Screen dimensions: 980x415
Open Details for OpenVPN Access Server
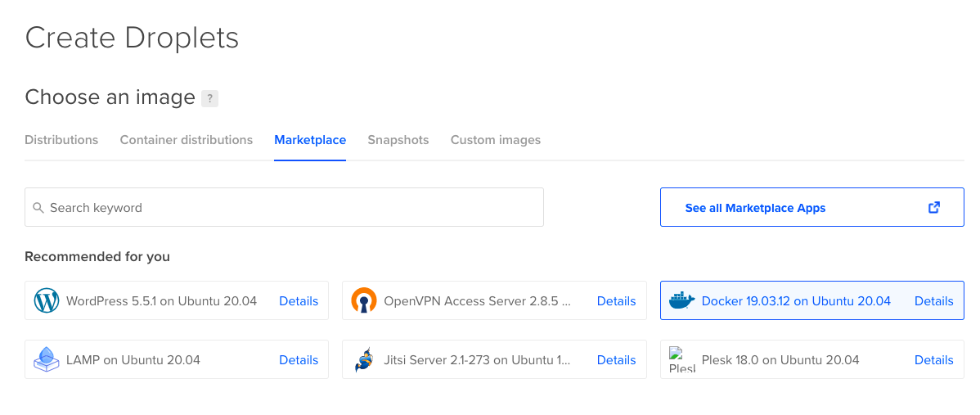pyautogui.click(x=616, y=301)
